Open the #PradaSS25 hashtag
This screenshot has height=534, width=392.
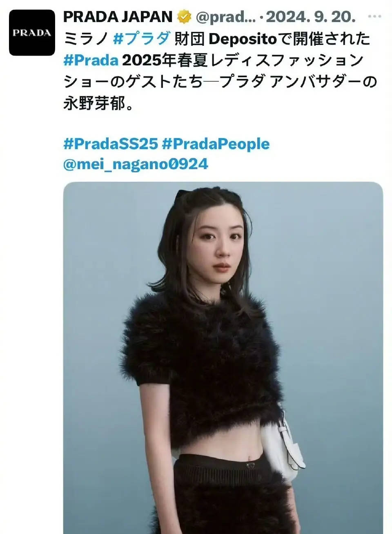(111, 144)
